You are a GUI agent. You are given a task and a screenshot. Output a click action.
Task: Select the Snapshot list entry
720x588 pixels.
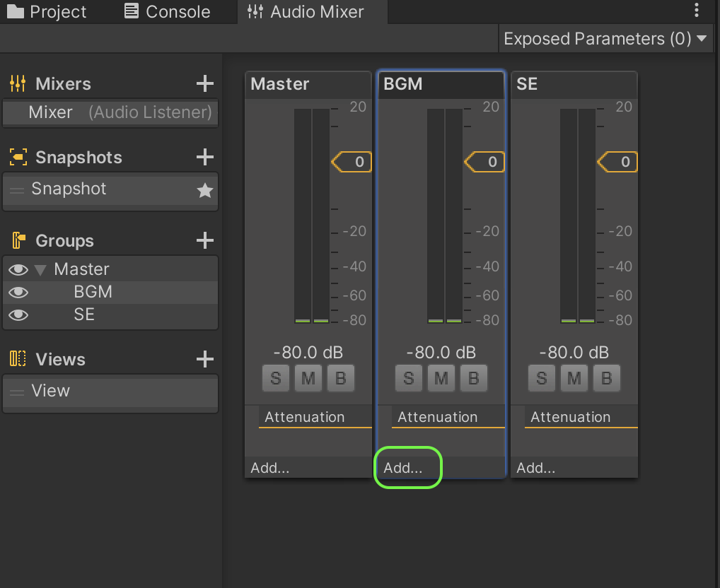110,190
